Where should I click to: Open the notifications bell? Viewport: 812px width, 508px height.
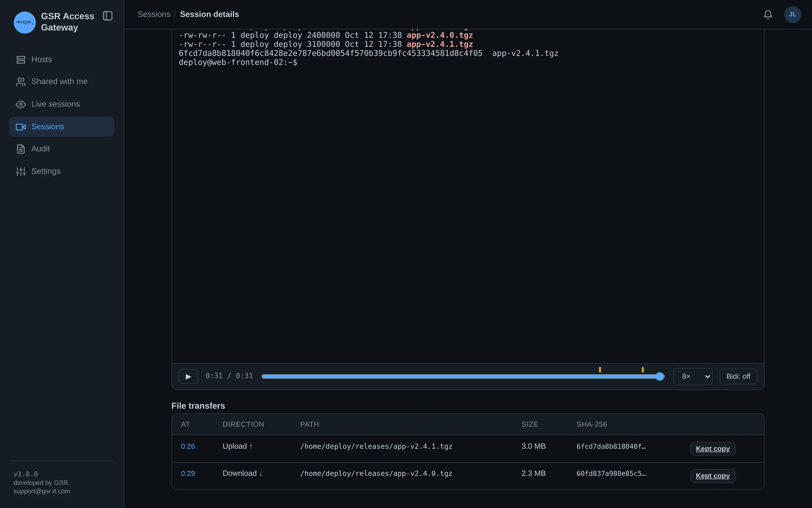pyautogui.click(x=768, y=15)
